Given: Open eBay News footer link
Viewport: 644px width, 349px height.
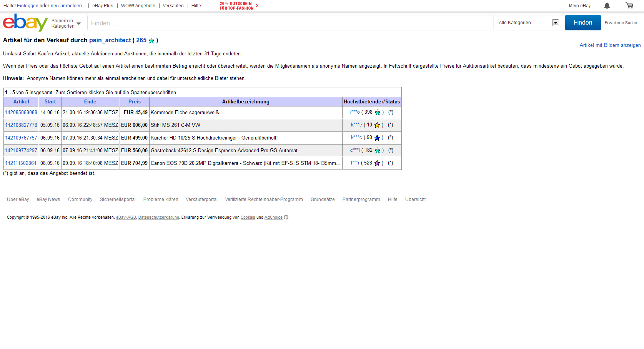Looking at the screenshot, I should [48, 199].
